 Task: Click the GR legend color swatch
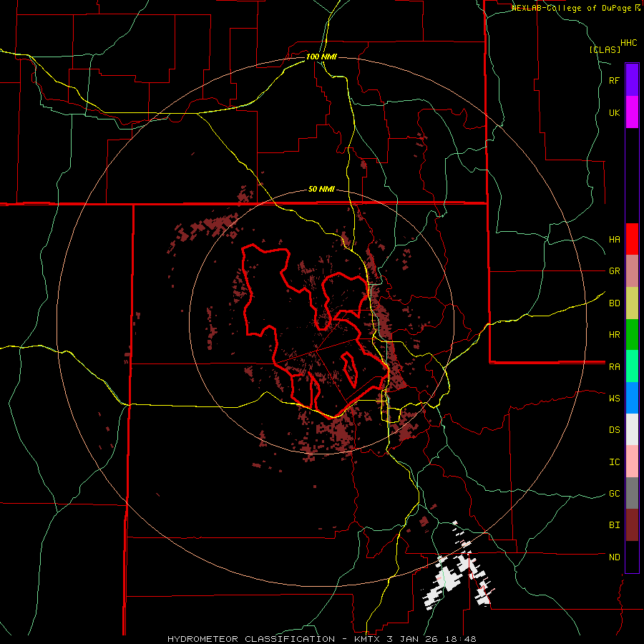tap(632, 271)
